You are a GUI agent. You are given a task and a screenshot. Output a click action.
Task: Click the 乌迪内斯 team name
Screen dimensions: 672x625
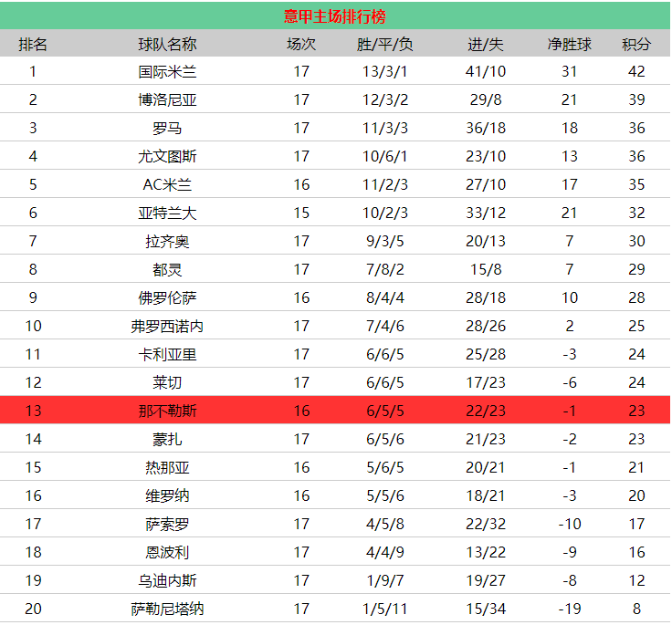167,580
